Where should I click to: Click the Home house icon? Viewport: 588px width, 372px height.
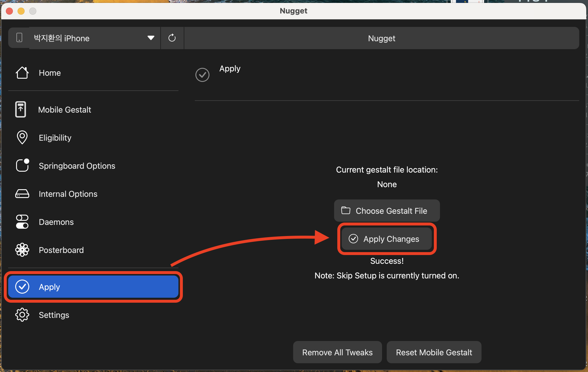coord(22,73)
